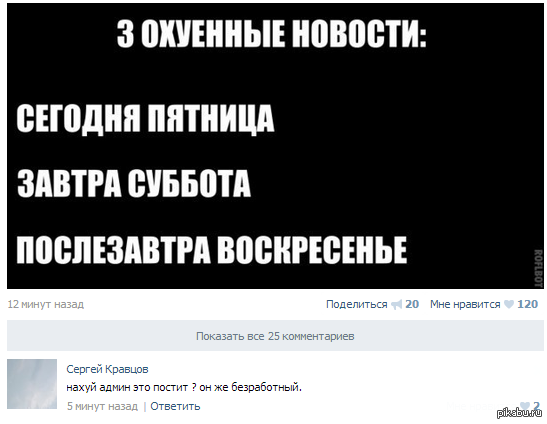This screenshot has width=547, height=424.
Task: Click the share megaphone icon
Action: pos(396,305)
